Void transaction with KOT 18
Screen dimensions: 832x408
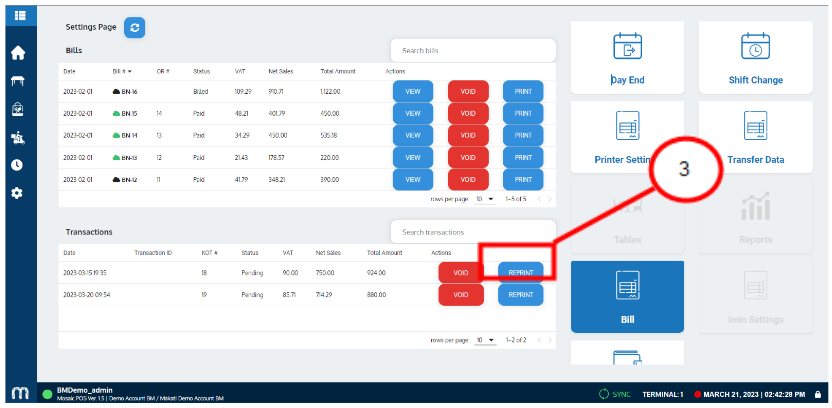coord(461,273)
